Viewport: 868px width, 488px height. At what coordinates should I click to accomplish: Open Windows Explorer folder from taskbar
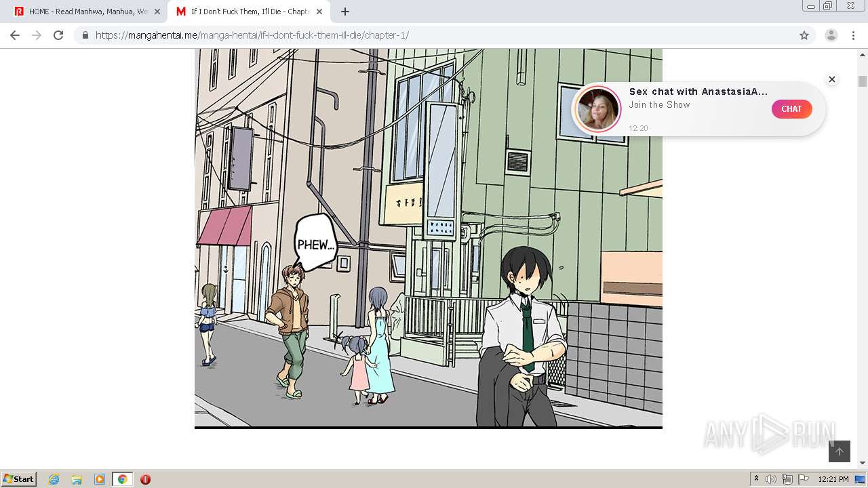(x=77, y=479)
